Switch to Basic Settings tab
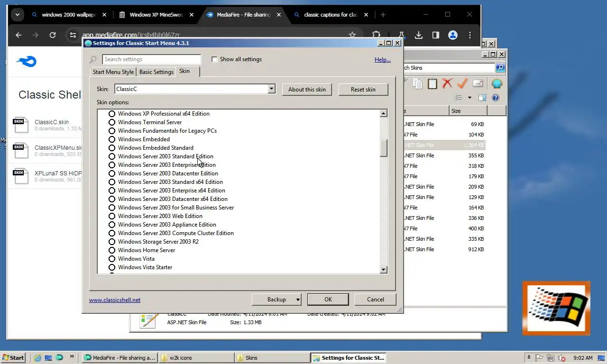Image resolution: width=607 pixels, height=364 pixels. pyautogui.click(x=156, y=72)
